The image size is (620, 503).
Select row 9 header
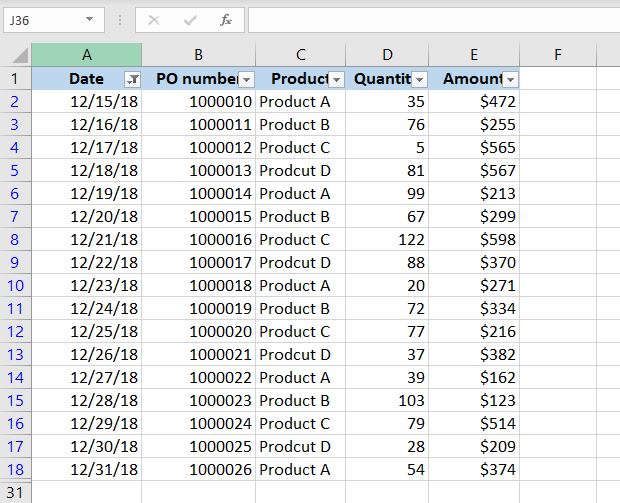point(15,262)
